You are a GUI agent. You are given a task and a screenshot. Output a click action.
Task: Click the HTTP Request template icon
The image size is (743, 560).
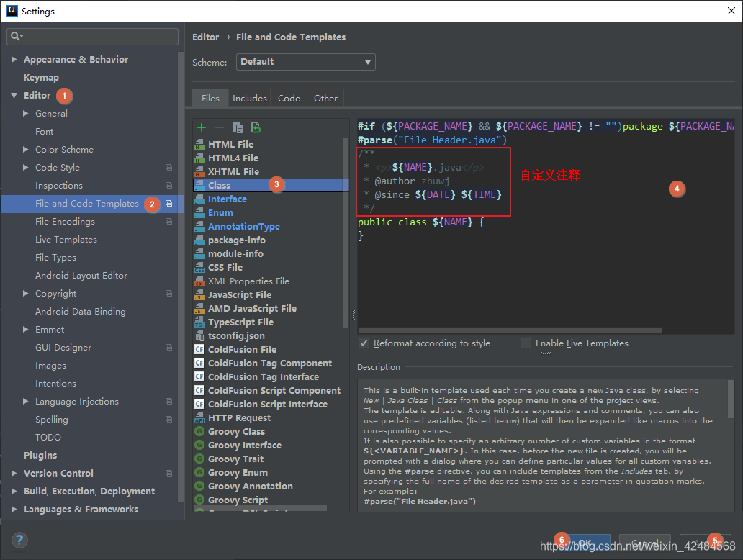tap(199, 418)
